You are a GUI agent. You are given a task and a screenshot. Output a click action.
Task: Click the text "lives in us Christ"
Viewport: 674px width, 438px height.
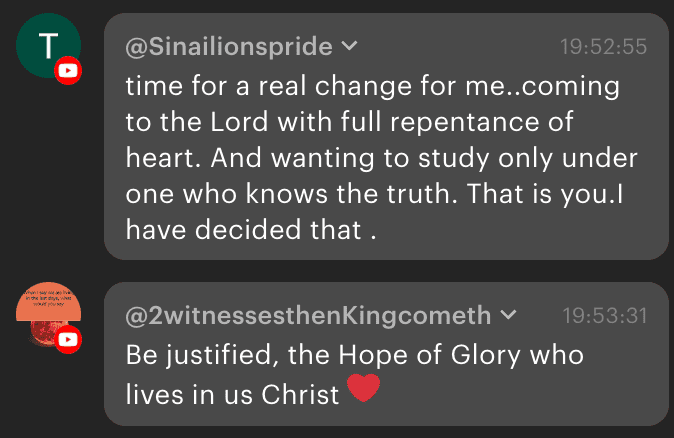[x=233, y=393]
